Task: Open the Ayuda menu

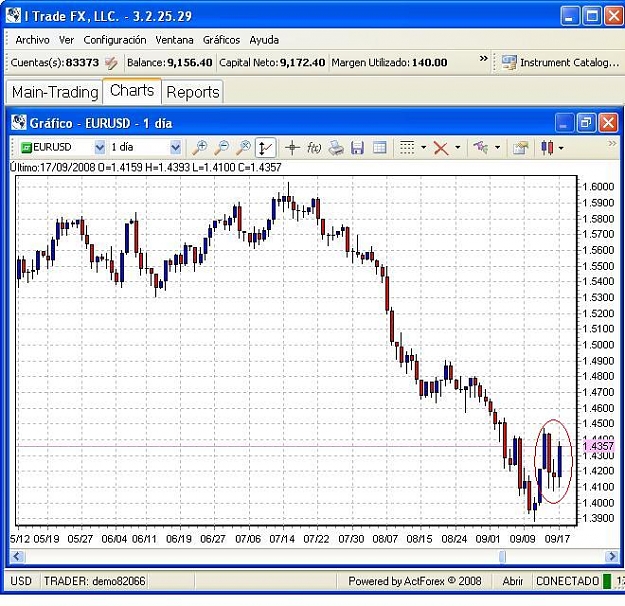Action: click(264, 40)
